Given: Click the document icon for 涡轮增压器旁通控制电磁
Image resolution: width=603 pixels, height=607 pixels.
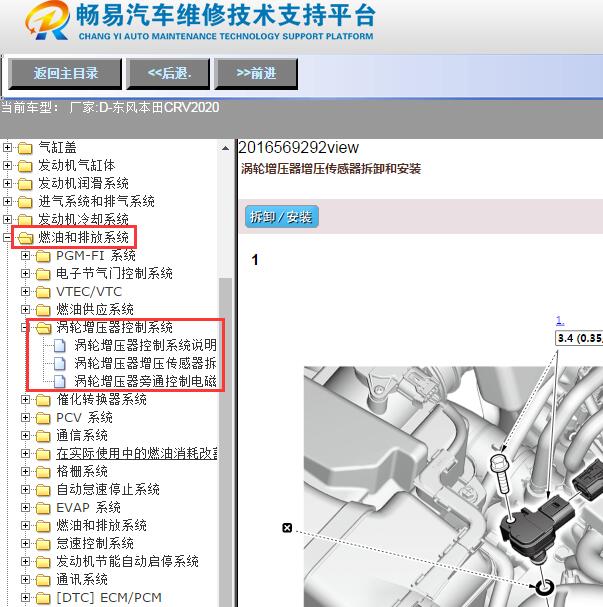Looking at the screenshot, I should 59,381.
